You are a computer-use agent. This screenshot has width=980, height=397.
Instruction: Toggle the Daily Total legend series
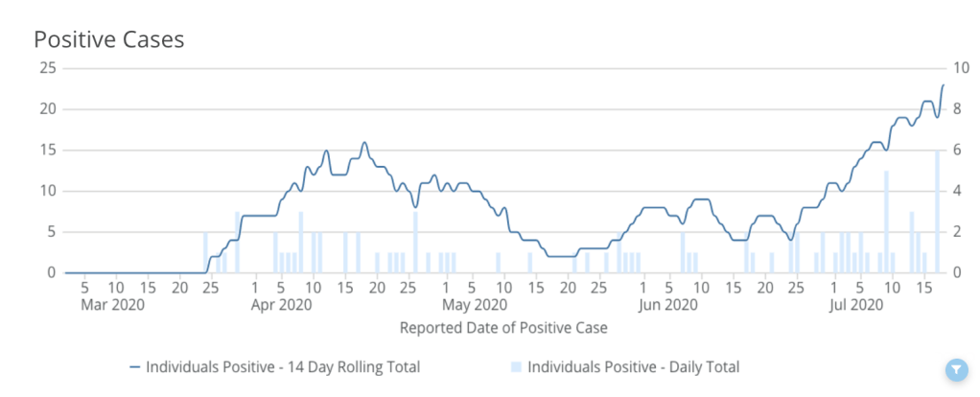(x=633, y=366)
